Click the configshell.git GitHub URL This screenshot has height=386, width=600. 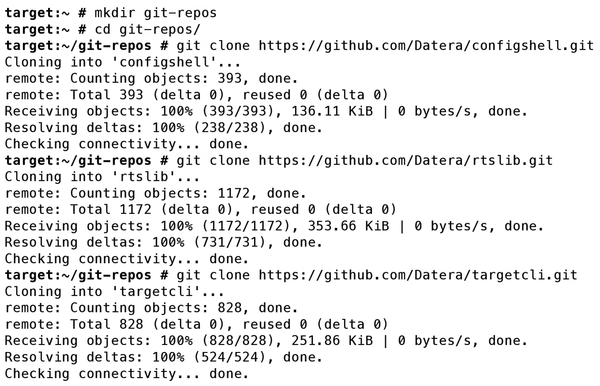(426, 46)
